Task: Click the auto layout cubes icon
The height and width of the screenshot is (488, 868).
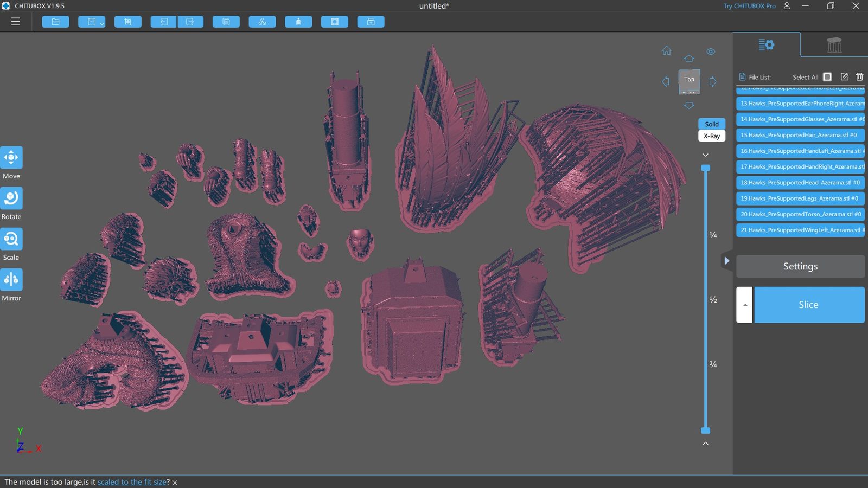Action: pos(263,22)
